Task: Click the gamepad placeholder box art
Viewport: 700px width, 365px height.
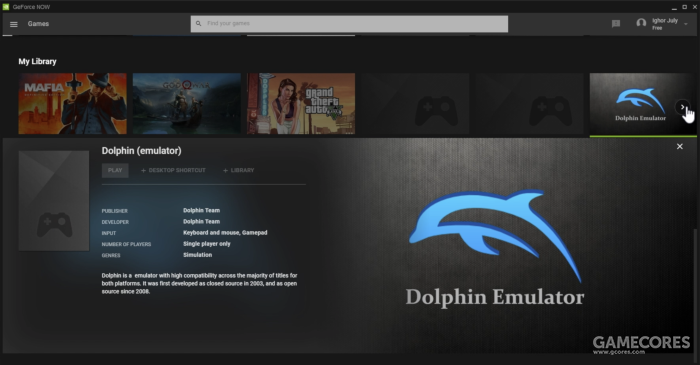Action: (x=54, y=201)
